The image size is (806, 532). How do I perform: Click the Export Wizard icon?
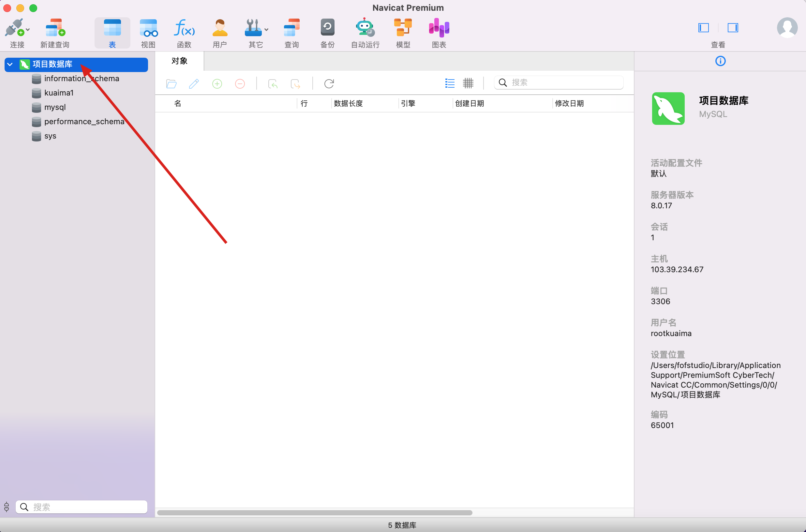[295, 83]
